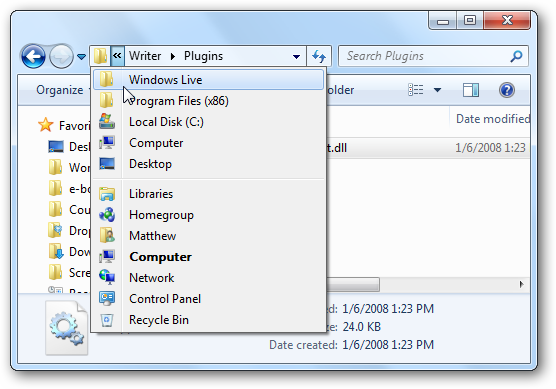The height and width of the screenshot is (389, 556).
Task: Open Recycle Bin from the dropdown
Action: coord(208,319)
